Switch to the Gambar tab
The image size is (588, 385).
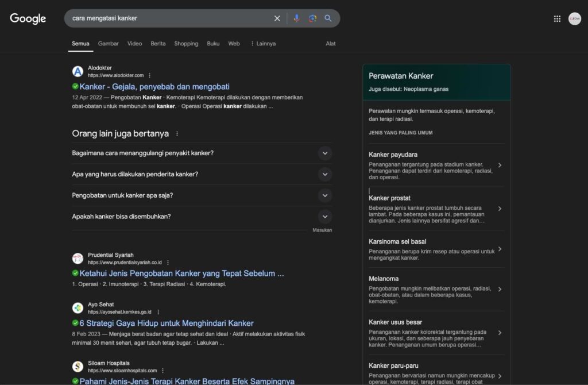(109, 44)
